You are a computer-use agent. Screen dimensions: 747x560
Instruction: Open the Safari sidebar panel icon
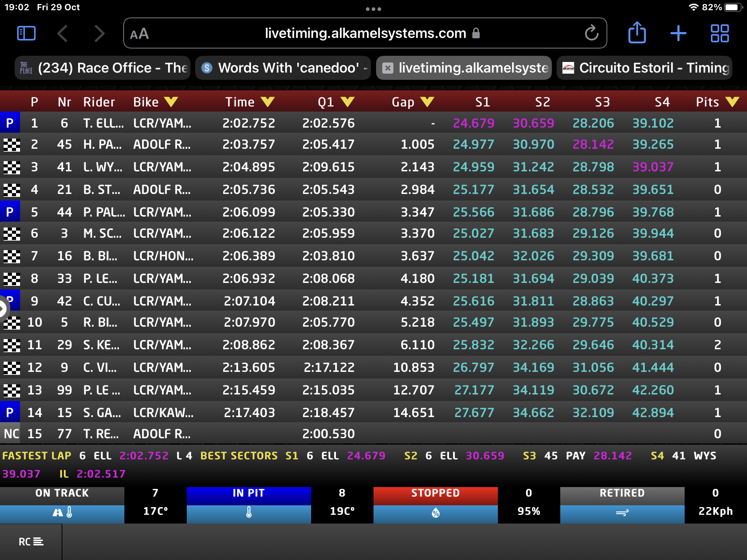tap(26, 34)
